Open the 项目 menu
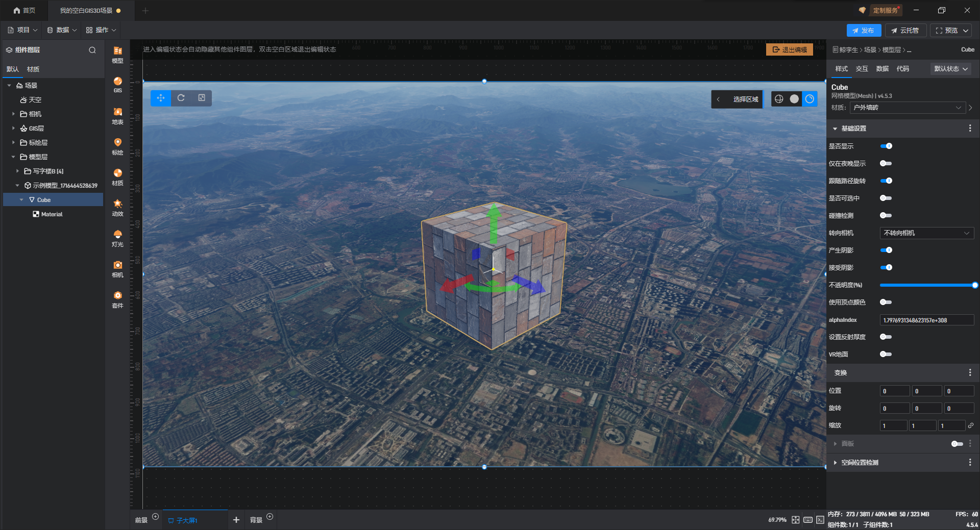Screen dimensions: 980x530 22,30
